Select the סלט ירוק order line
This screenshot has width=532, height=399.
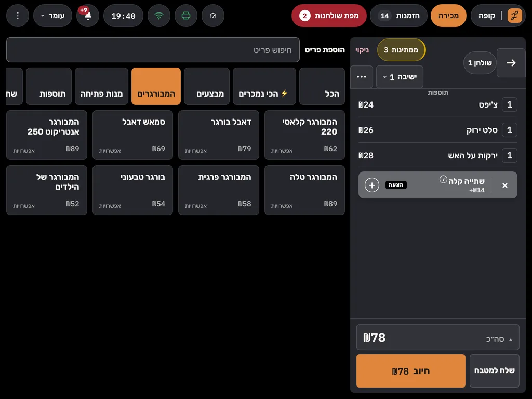437,130
